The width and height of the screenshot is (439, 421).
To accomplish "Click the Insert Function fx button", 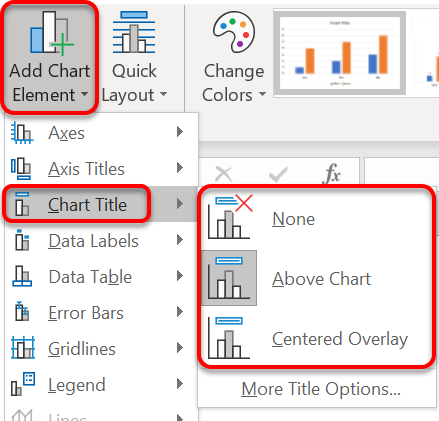I will click(332, 173).
